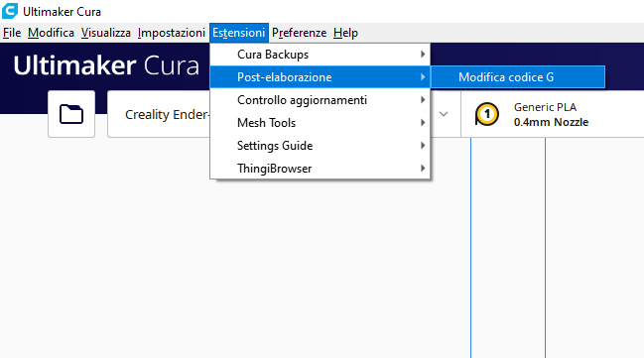The width and height of the screenshot is (644, 358).
Task: Expand the printer selector chevron
Action: click(x=444, y=114)
